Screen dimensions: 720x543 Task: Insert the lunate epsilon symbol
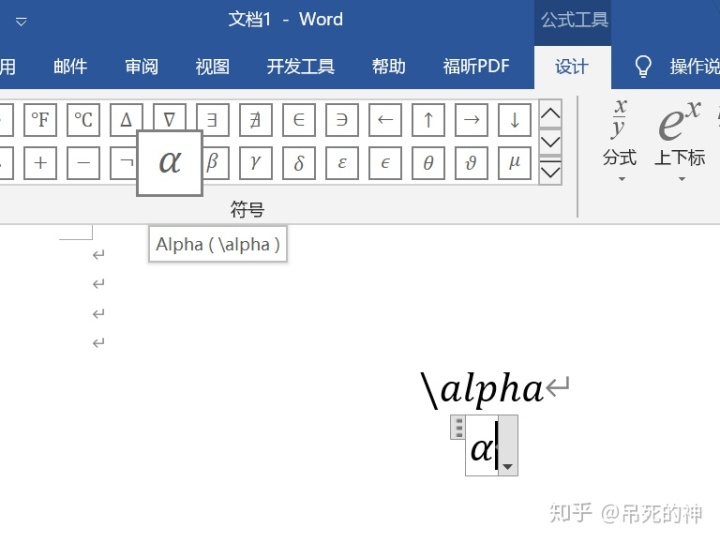[x=385, y=163]
